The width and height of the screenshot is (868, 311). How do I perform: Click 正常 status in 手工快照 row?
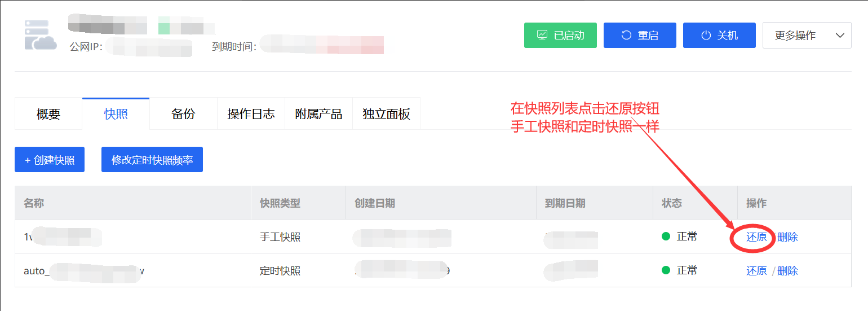tap(680, 236)
